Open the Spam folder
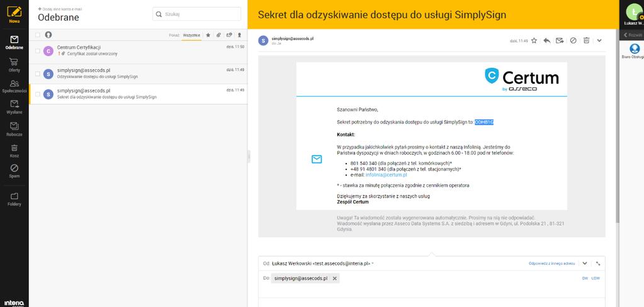Image resolution: width=644 pixels, height=307 pixels. pos(14,171)
